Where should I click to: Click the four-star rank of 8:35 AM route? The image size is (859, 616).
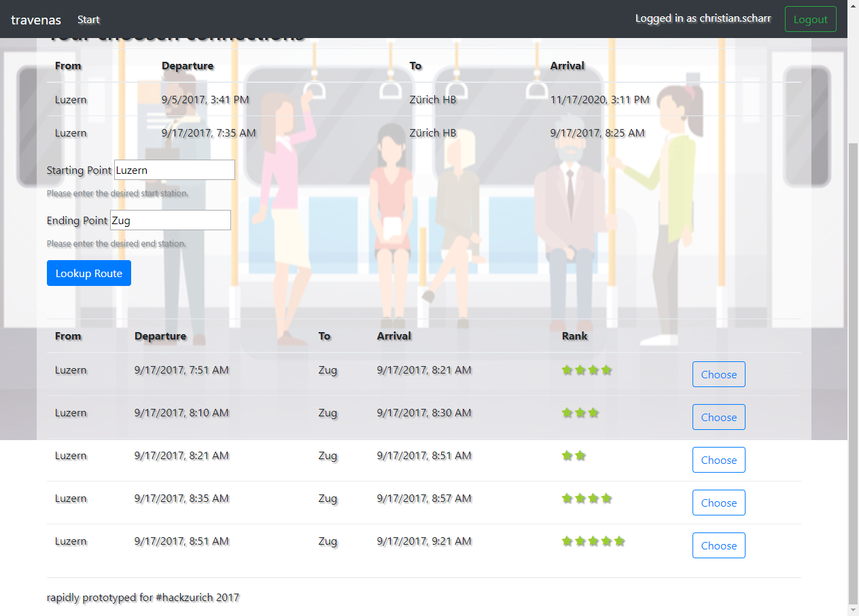click(x=587, y=499)
